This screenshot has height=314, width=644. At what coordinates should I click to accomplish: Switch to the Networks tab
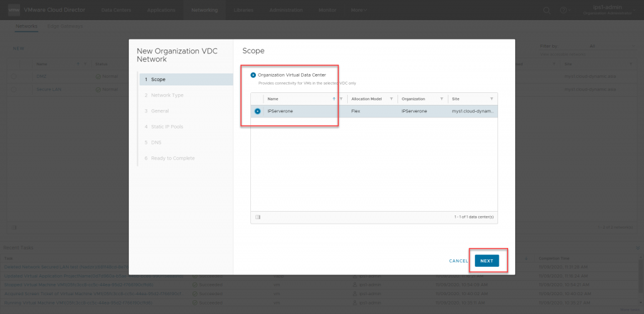(x=26, y=26)
